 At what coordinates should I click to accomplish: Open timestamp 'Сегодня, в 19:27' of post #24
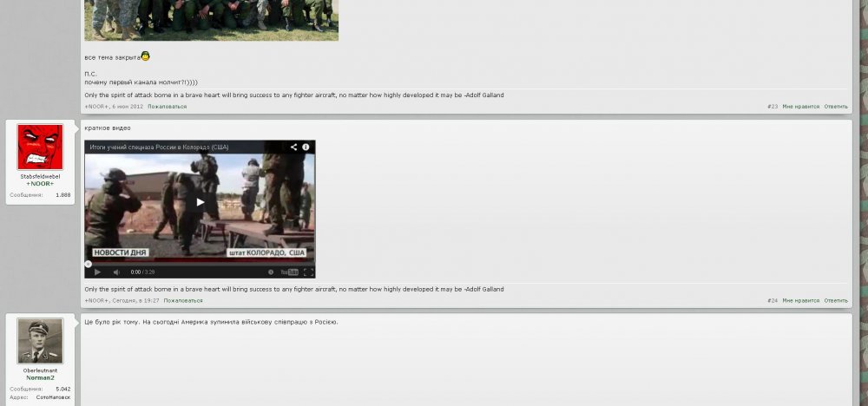(135, 301)
